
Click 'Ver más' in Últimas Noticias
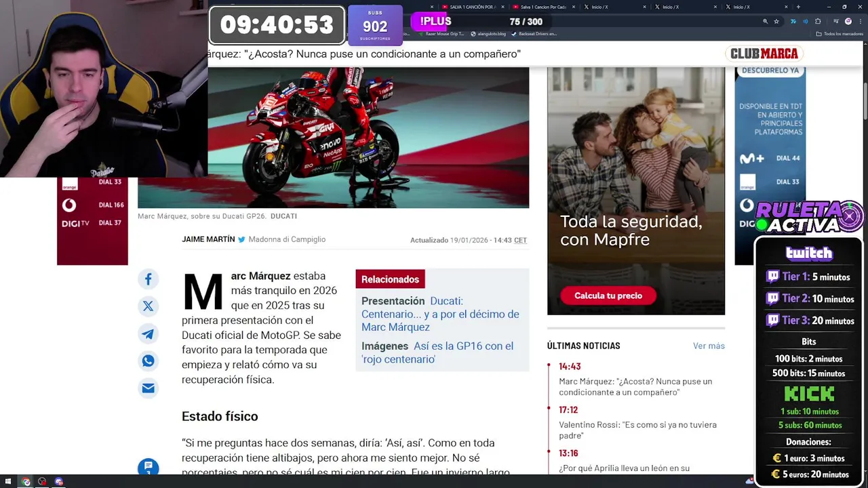[709, 346]
